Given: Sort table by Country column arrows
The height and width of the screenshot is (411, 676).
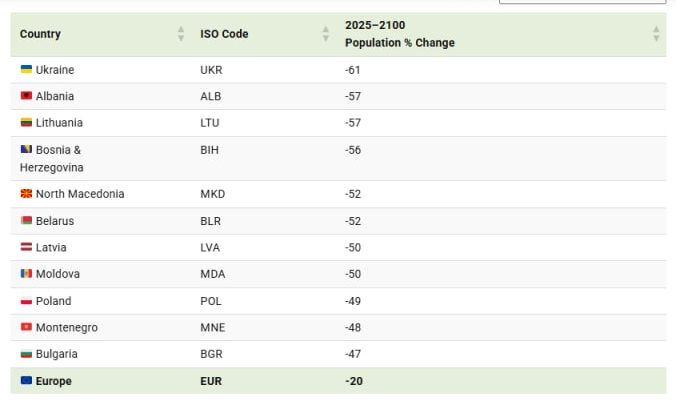Looking at the screenshot, I should (180, 34).
